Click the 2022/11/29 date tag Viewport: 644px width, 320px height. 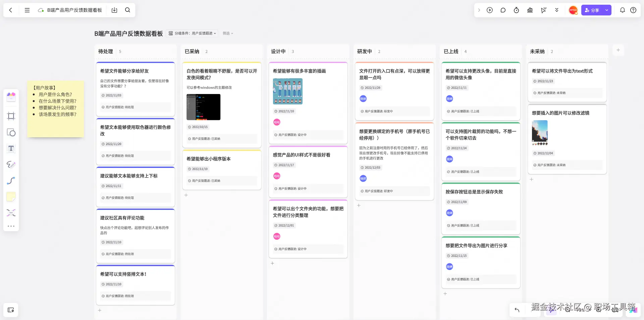371,88
